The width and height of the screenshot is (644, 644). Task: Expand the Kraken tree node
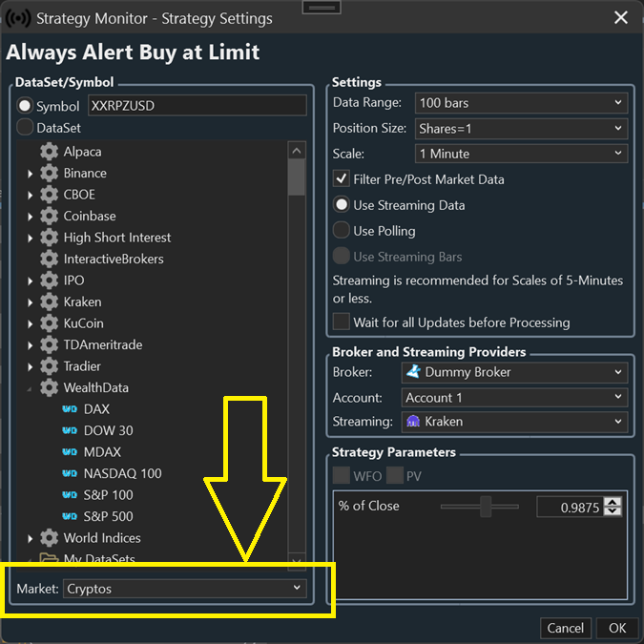pos(30,302)
